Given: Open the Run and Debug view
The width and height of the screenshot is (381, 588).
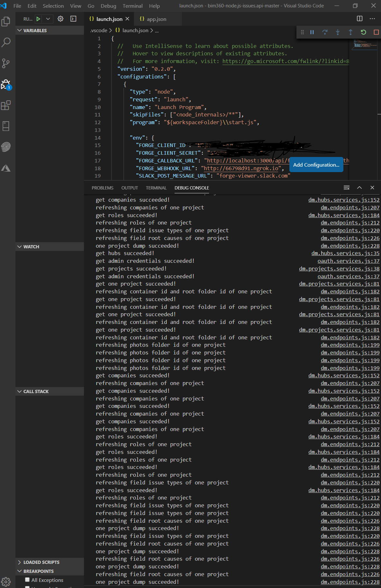Looking at the screenshot, I should tap(6, 84).
